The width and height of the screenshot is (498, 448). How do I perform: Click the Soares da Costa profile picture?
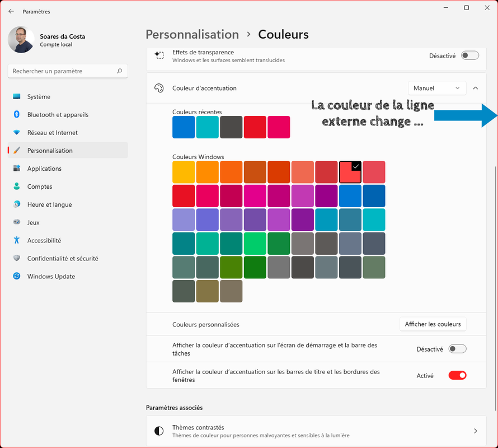tap(21, 40)
